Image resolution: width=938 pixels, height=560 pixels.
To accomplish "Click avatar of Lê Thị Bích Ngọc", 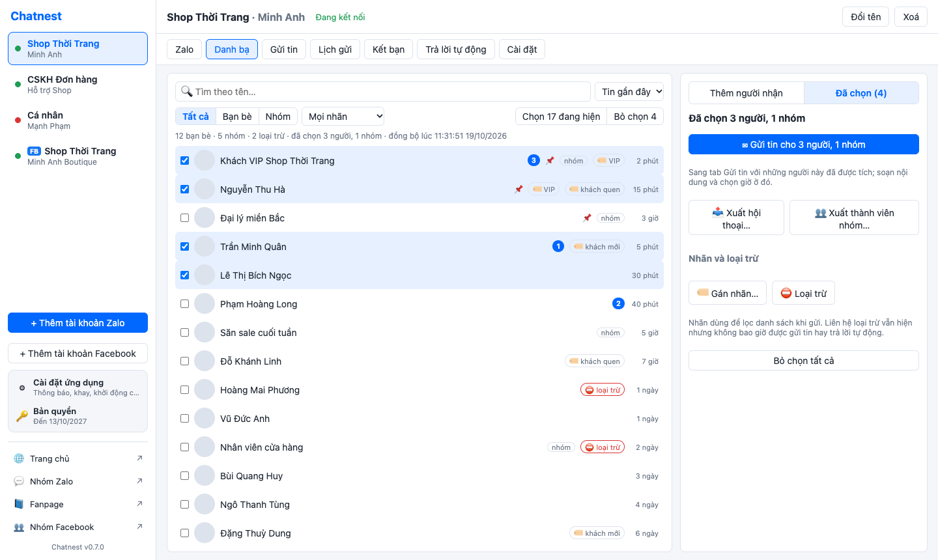I will pos(205,275).
